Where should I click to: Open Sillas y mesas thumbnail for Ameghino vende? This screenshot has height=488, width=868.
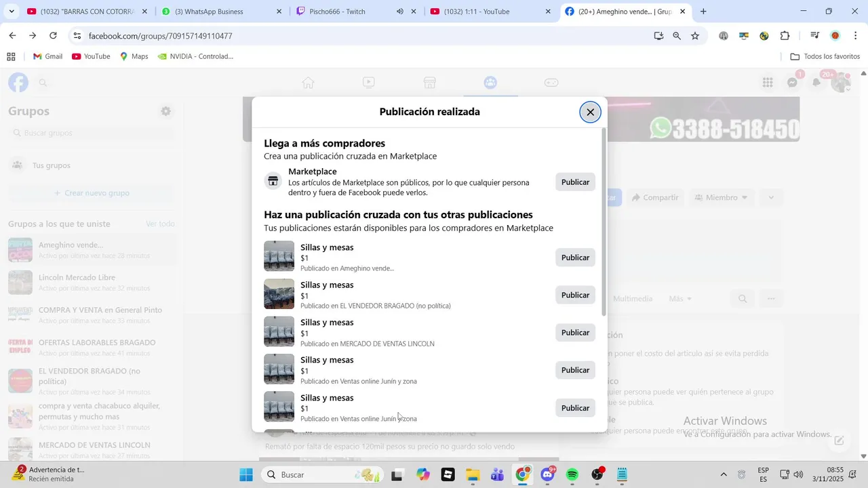click(279, 256)
